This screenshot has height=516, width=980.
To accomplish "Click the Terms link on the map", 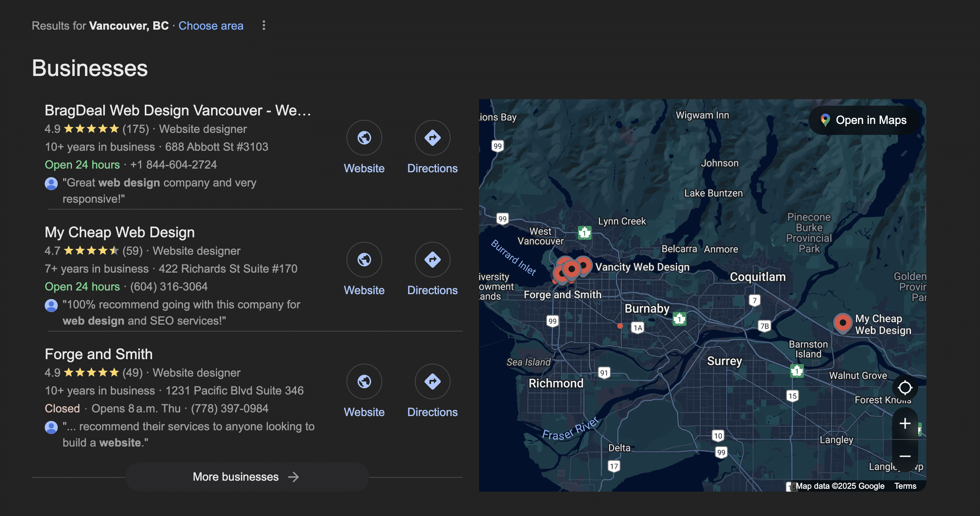I will pyautogui.click(x=905, y=486).
